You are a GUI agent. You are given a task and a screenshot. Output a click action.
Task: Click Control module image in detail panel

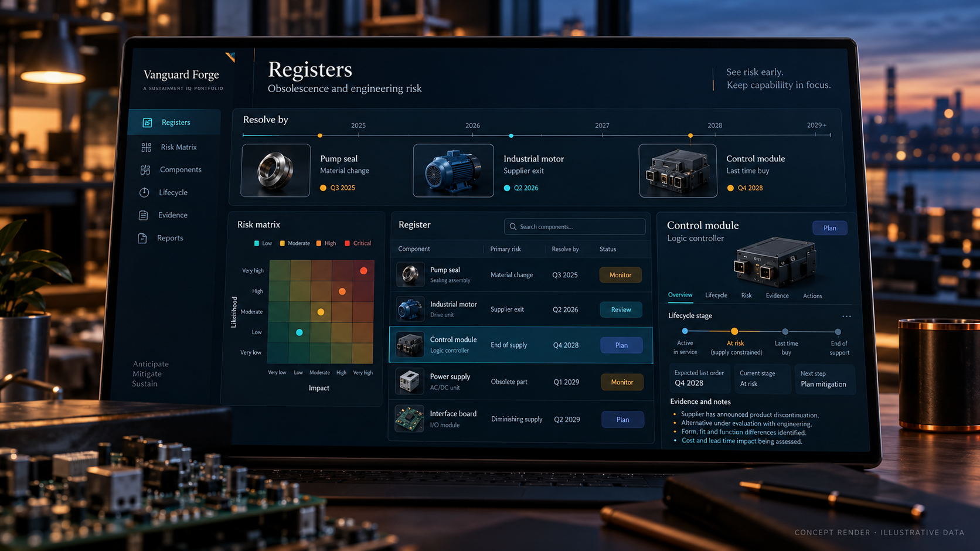click(x=774, y=262)
